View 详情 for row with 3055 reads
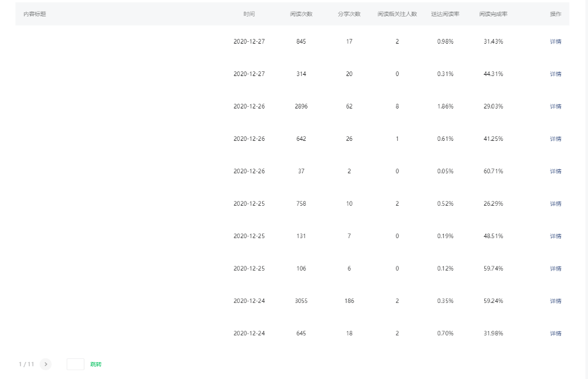588x379 pixels. click(x=555, y=301)
